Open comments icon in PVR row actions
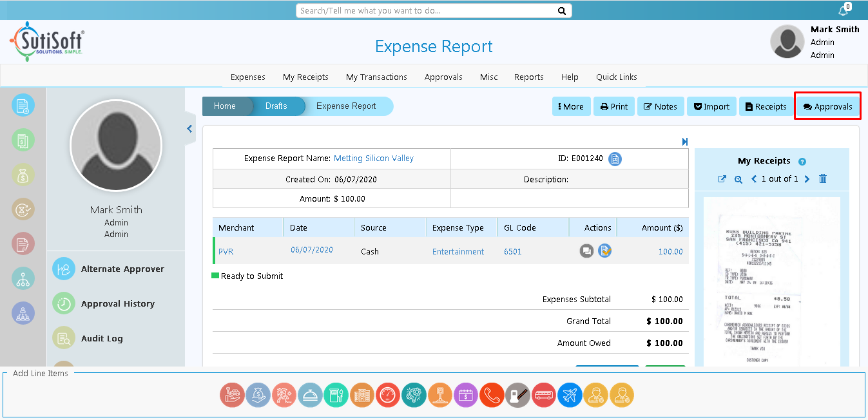The height and width of the screenshot is (420, 868). pyautogui.click(x=586, y=251)
